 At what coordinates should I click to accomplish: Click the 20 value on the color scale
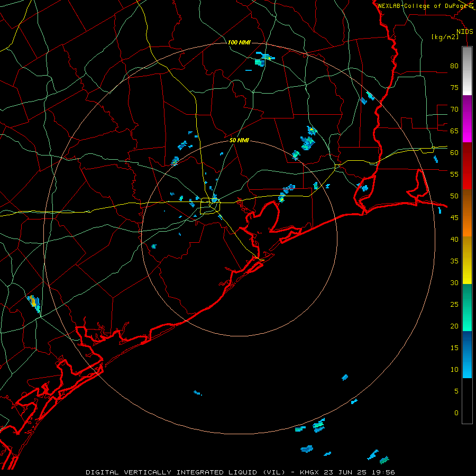point(454,326)
